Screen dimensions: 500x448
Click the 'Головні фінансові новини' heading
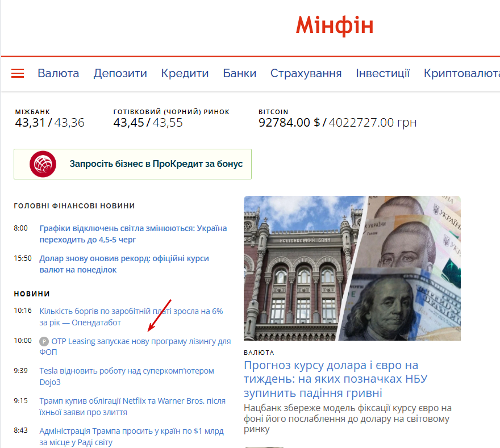click(74, 206)
